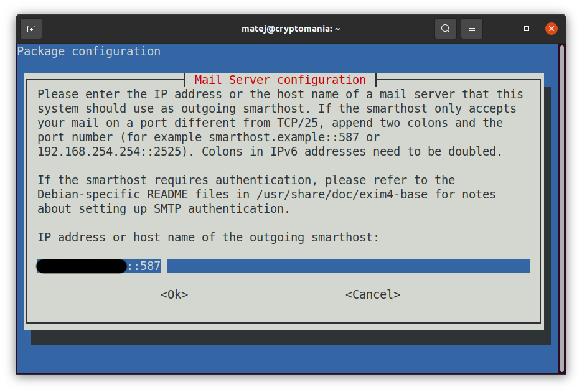
Task: Open the terminal hamburger menu
Action: point(471,29)
